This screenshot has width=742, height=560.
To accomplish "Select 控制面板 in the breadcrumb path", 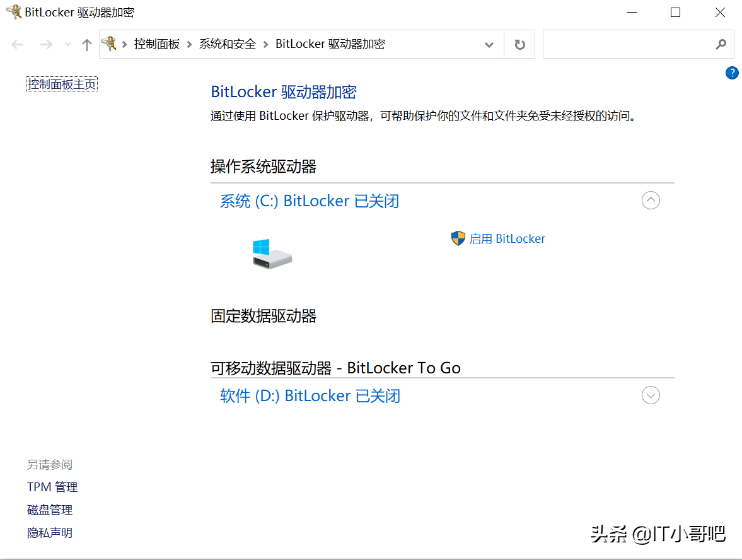I will coord(156,44).
